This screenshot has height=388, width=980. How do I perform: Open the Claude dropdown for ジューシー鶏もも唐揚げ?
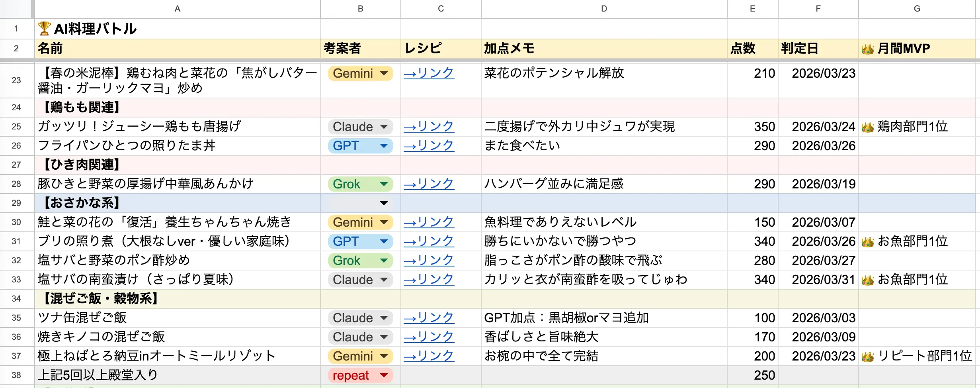point(383,127)
